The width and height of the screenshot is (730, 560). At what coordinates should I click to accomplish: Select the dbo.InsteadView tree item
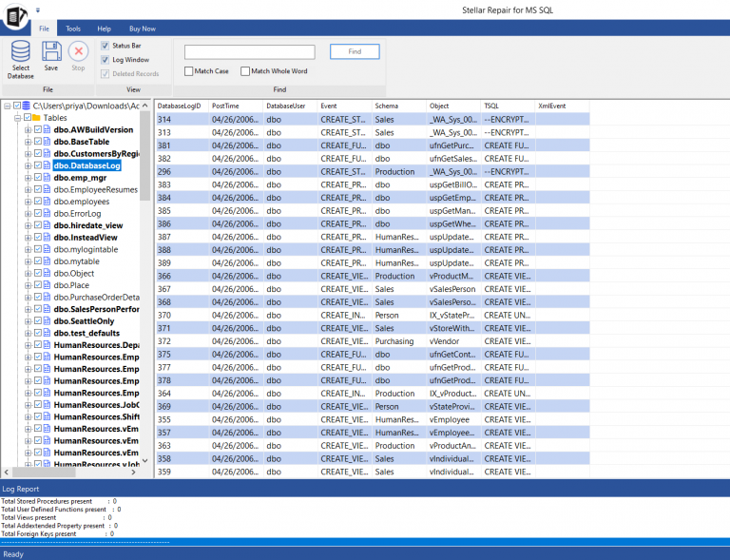(x=86, y=237)
